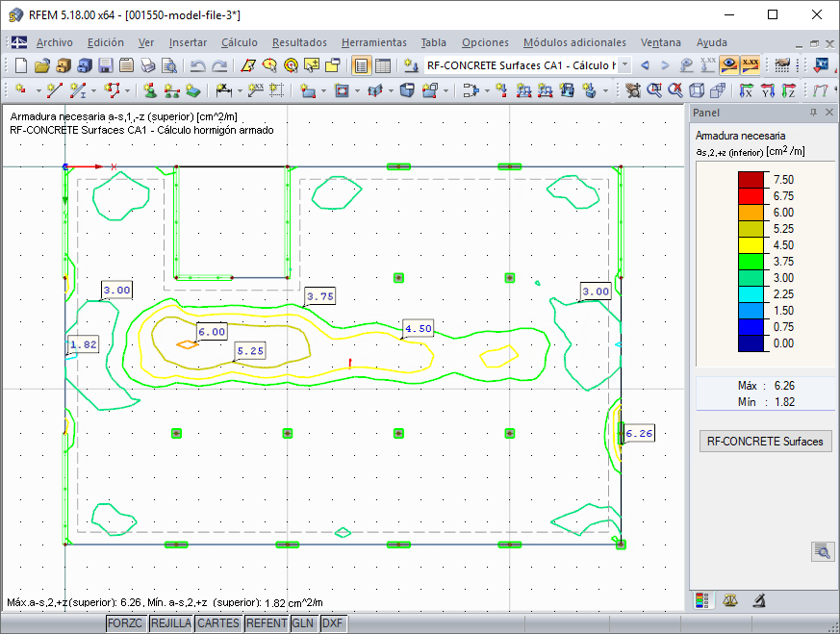
Task: Open the Módulos adicionales menu
Action: tap(574, 42)
